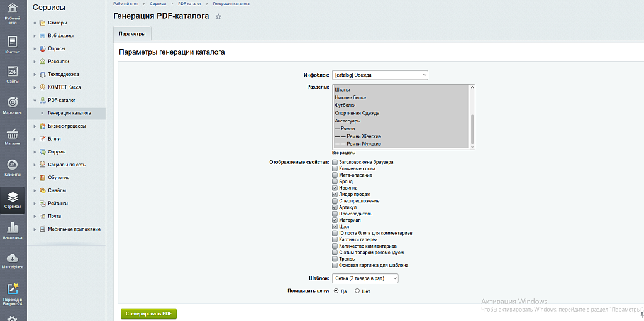644x321 pixels.
Task: Switch to the Параметры tab
Action: (x=132, y=34)
